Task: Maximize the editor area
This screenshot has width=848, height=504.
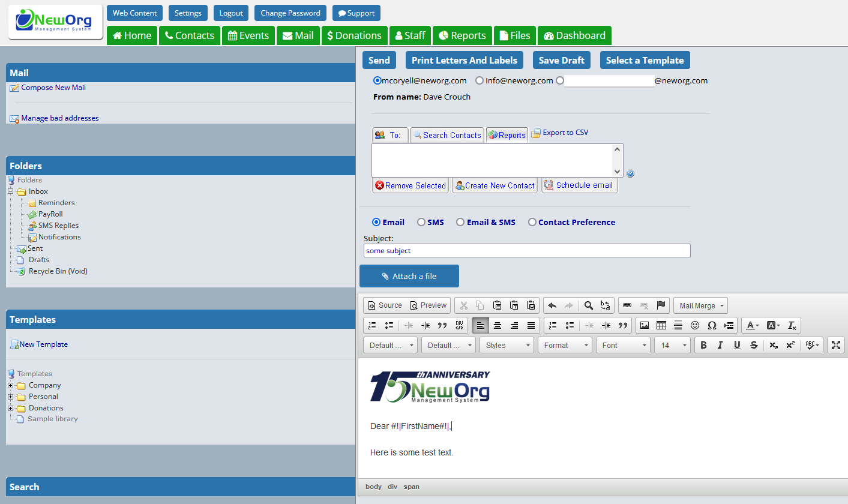Action: [836, 345]
